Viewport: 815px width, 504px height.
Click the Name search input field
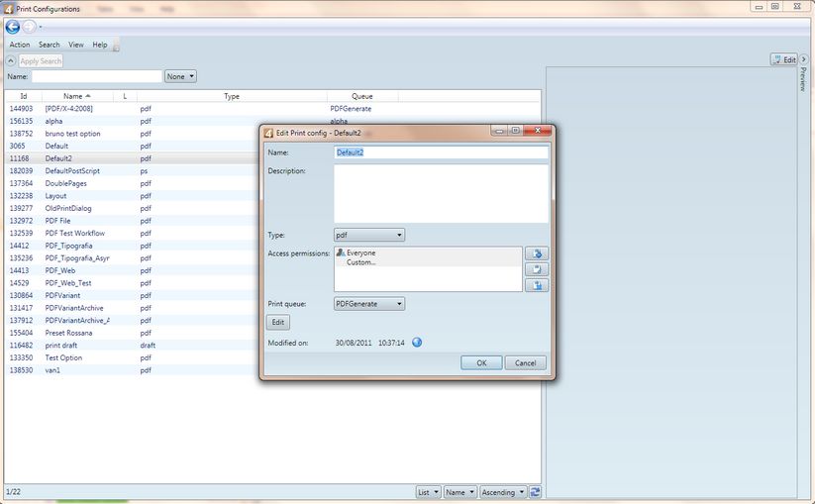[x=97, y=76]
